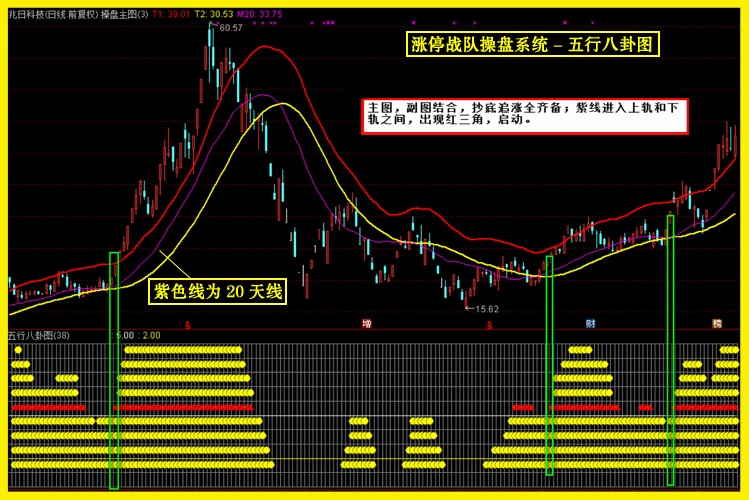
Task: Click the leftmost green rectangle signal marker
Action: [x=114, y=371]
